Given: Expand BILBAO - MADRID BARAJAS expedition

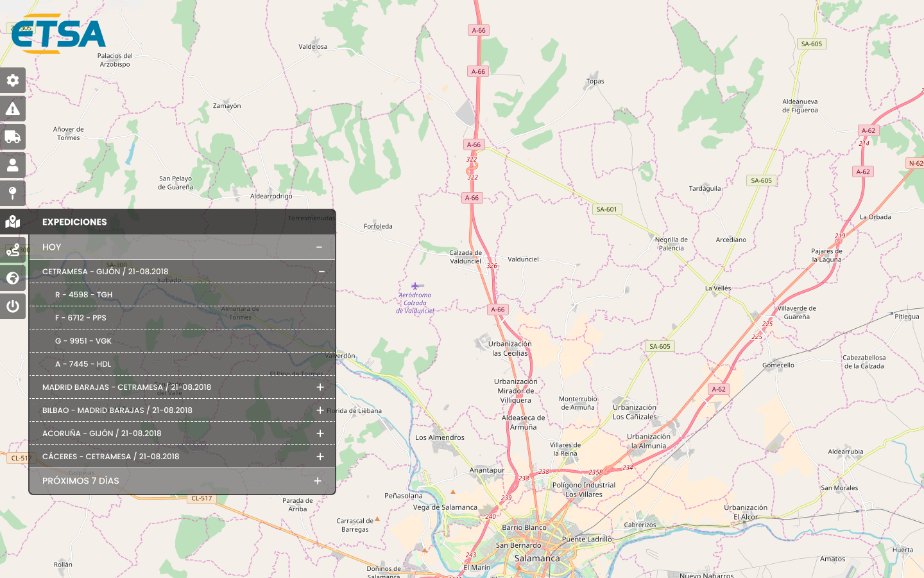Looking at the screenshot, I should pyautogui.click(x=320, y=410).
